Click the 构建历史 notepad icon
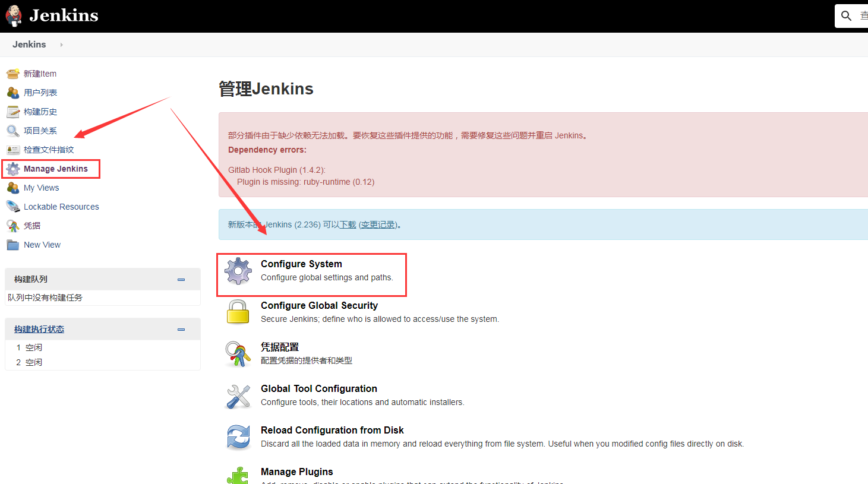The width and height of the screenshot is (868, 484). [12, 112]
